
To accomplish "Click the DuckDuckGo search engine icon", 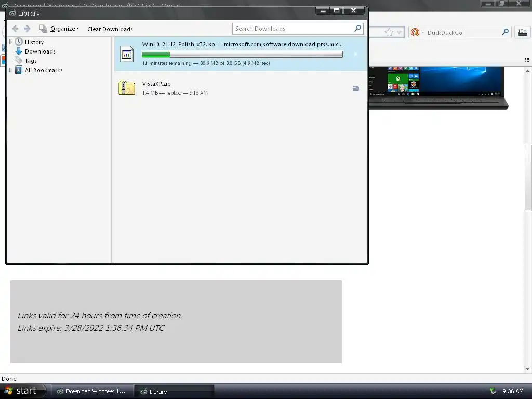I will click(415, 32).
